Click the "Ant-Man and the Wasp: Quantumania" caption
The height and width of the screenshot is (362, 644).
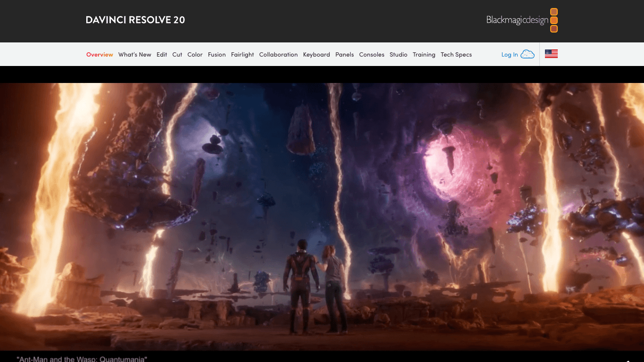pyautogui.click(x=82, y=359)
